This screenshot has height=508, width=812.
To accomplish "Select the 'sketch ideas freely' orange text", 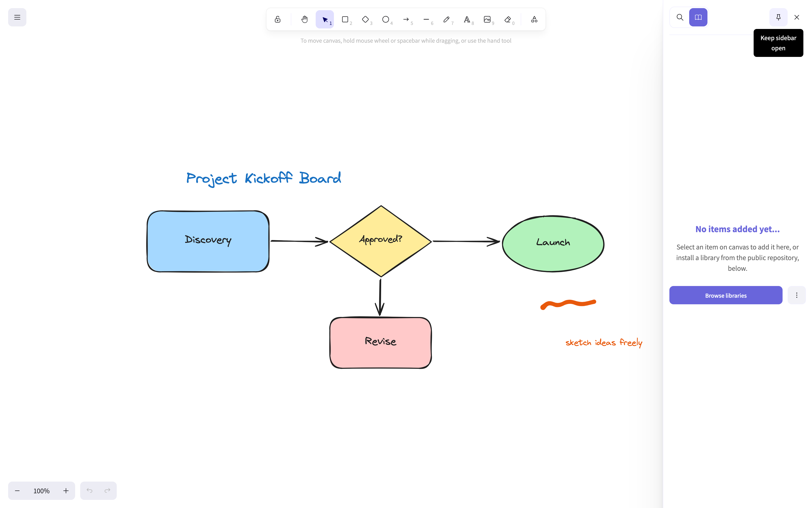I will tap(604, 343).
